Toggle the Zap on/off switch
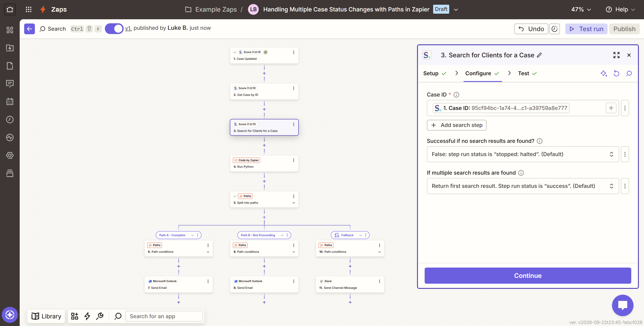The image size is (644, 326). (114, 29)
